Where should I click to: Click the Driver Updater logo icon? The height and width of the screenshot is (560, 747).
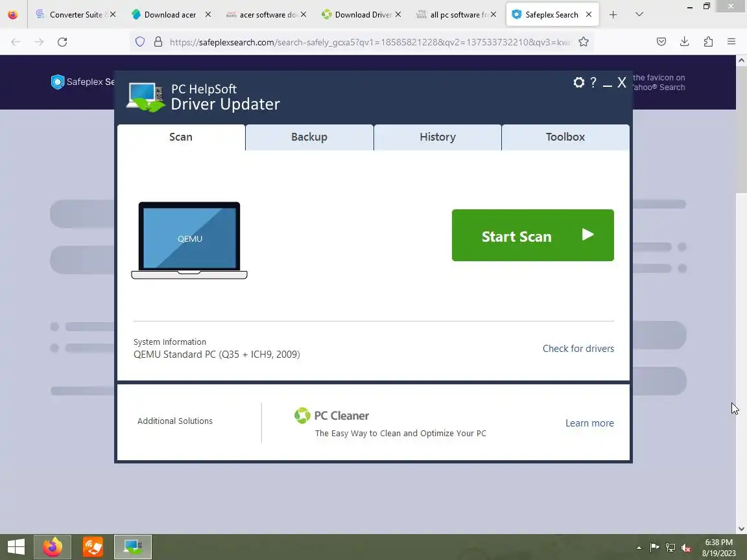pos(145,97)
